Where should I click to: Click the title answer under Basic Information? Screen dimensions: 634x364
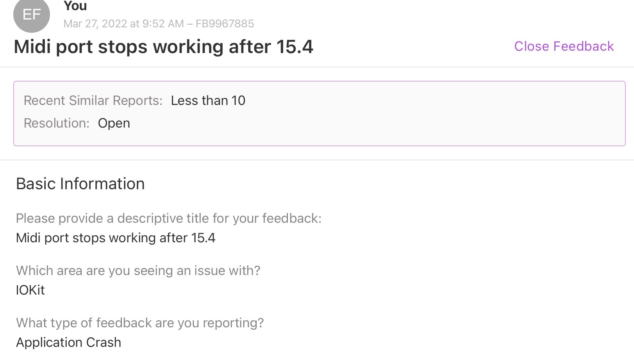(x=116, y=238)
